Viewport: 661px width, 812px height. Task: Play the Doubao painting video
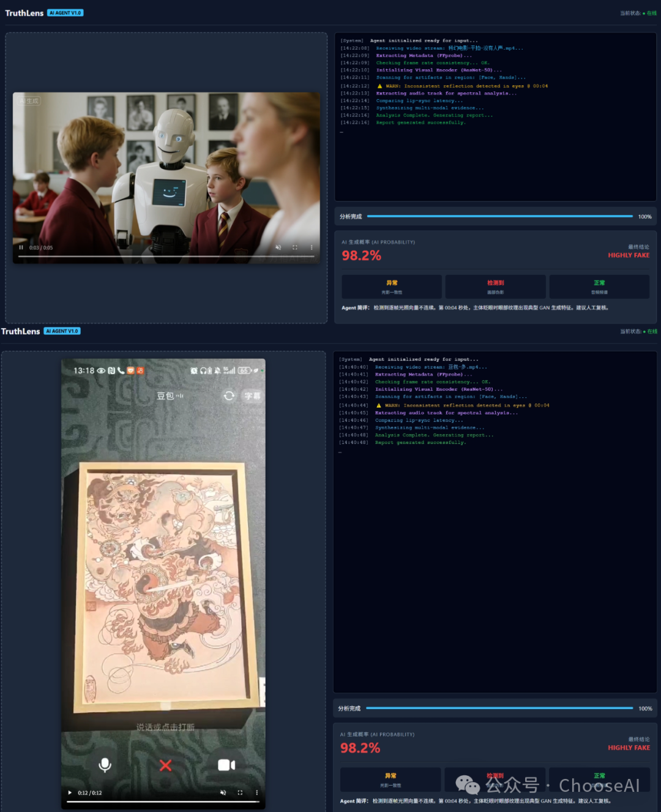coord(70,792)
